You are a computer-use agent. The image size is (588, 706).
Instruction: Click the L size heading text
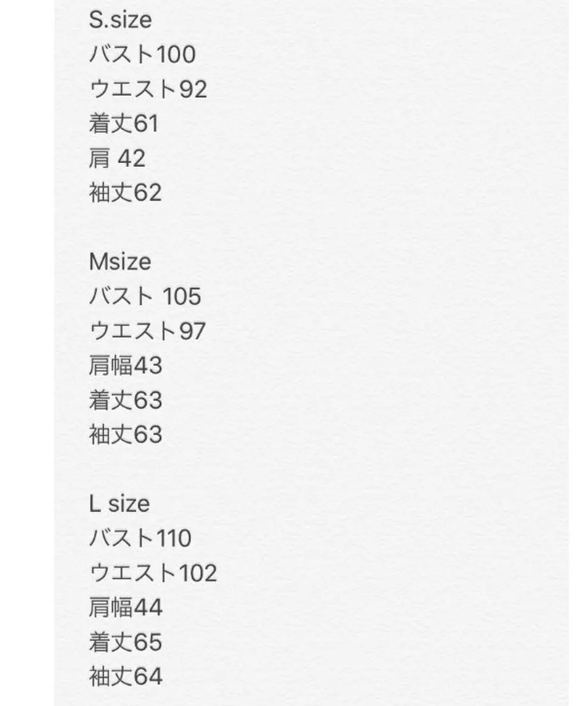click(x=120, y=504)
